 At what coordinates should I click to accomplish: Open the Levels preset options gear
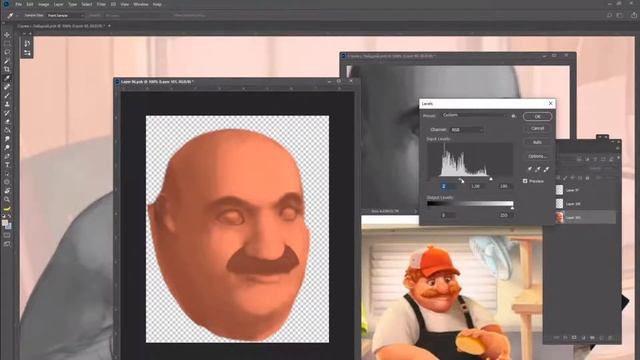point(513,116)
